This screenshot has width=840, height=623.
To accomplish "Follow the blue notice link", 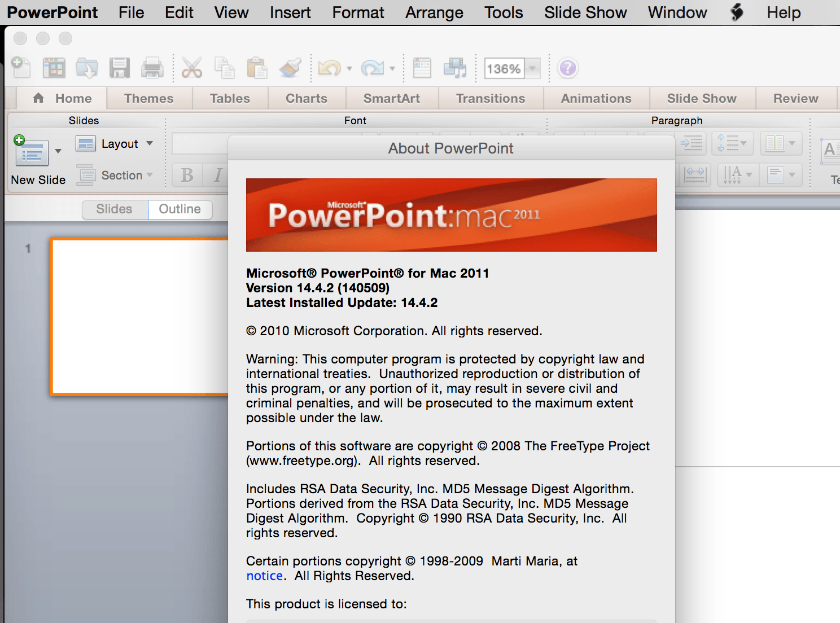I will coord(264,576).
